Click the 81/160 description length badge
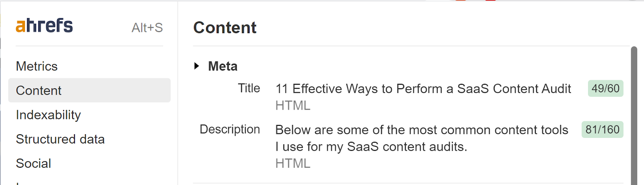644x185 pixels. click(602, 130)
